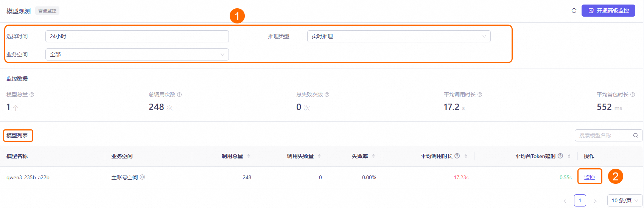Click the 搜索模型名称 search box

click(x=608, y=135)
